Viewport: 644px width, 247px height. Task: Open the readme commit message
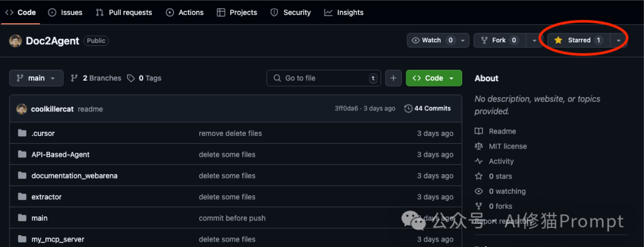point(90,109)
